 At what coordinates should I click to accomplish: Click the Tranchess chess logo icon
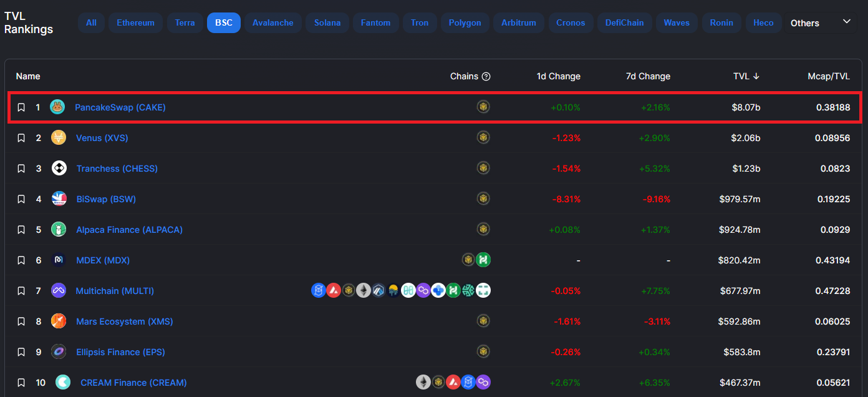(59, 168)
